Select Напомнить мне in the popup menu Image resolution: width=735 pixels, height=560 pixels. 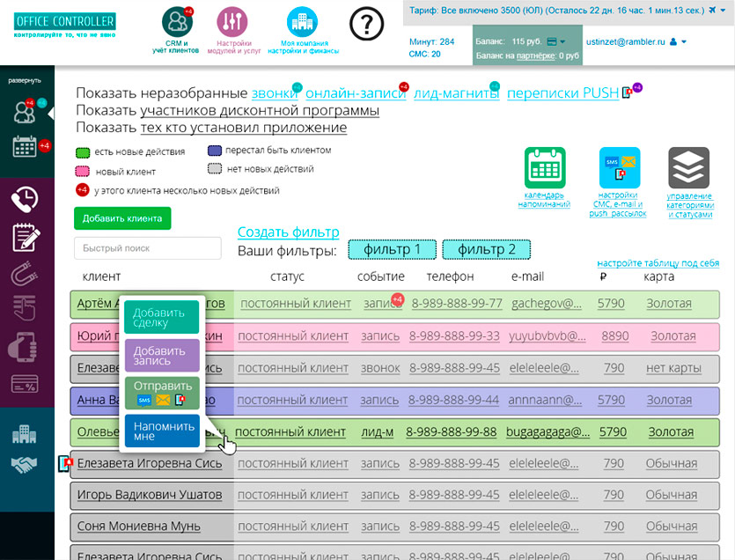coord(161,431)
